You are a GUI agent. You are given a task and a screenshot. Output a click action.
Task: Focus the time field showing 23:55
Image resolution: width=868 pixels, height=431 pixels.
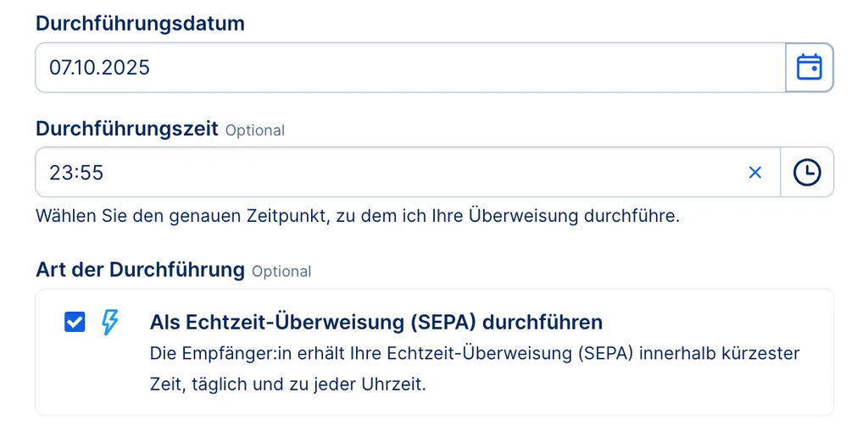pyautogui.click(x=381, y=173)
